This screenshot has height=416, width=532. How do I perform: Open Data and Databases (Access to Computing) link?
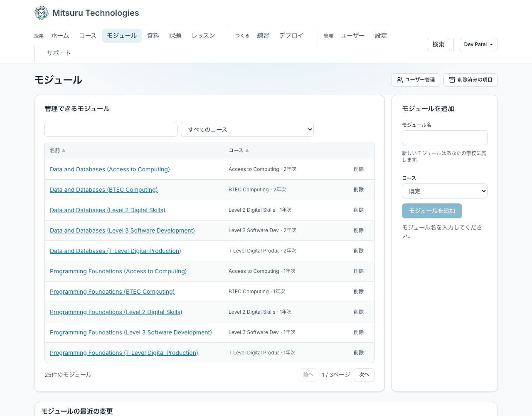pos(110,169)
